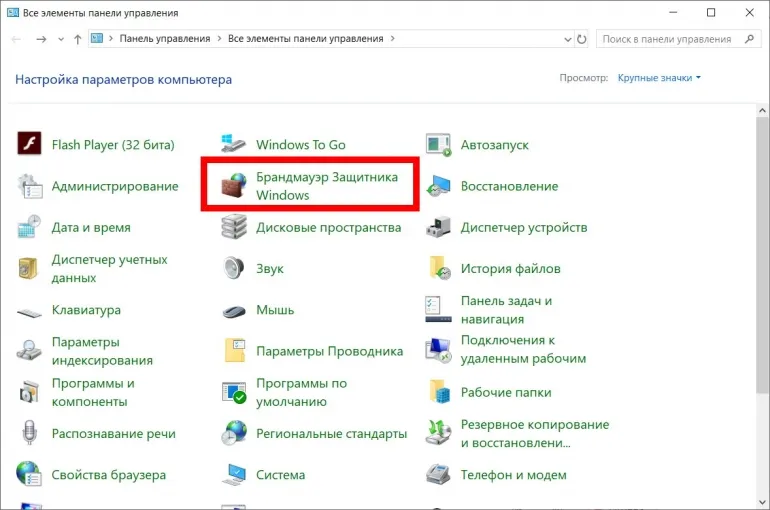770x510 pixels.
Task: Click the Клавиатура keyboard icon
Action: [x=29, y=310]
